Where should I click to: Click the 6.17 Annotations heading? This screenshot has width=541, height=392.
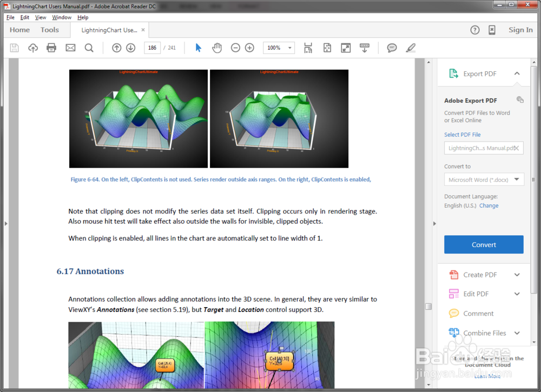90,271
